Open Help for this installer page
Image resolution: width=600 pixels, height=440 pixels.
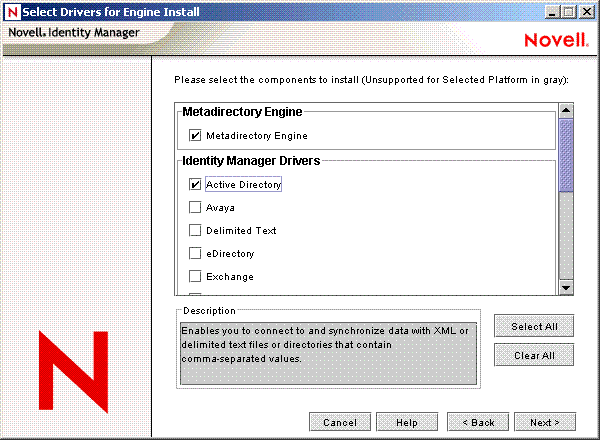click(x=407, y=422)
